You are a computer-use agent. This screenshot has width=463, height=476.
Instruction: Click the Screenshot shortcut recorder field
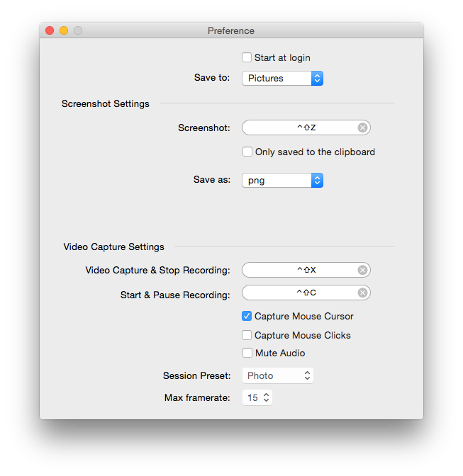coord(306,127)
